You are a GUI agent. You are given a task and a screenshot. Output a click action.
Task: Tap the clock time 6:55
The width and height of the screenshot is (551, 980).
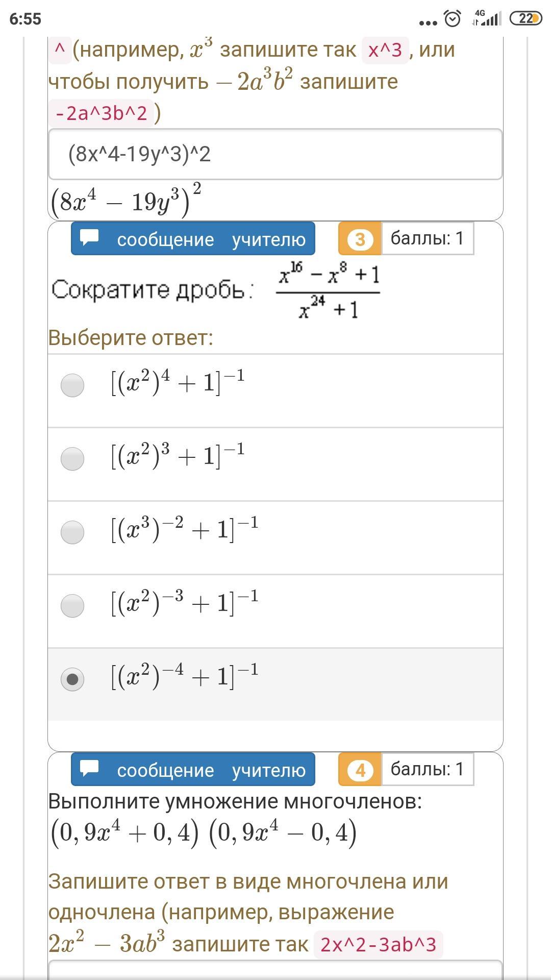(25, 19)
